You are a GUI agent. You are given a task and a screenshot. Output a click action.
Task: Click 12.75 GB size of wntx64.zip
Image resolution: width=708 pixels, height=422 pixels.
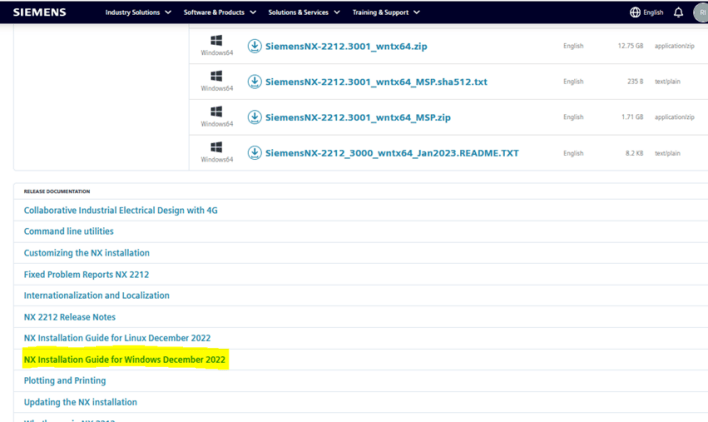tap(630, 46)
